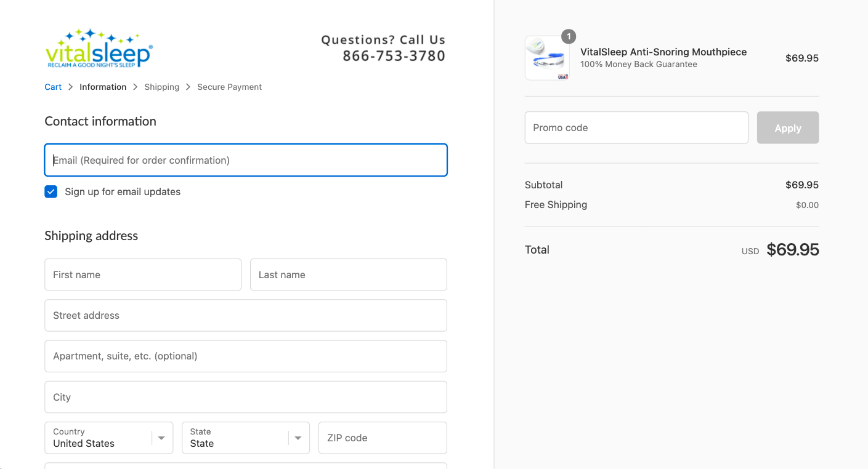Click the Apartment, suite, etc. field
This screenshot has height=469, width=868.
tap(246, 356)
